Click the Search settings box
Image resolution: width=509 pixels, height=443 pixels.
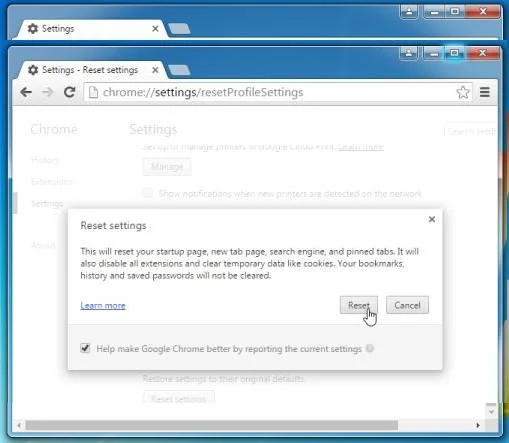coord(470,131)
